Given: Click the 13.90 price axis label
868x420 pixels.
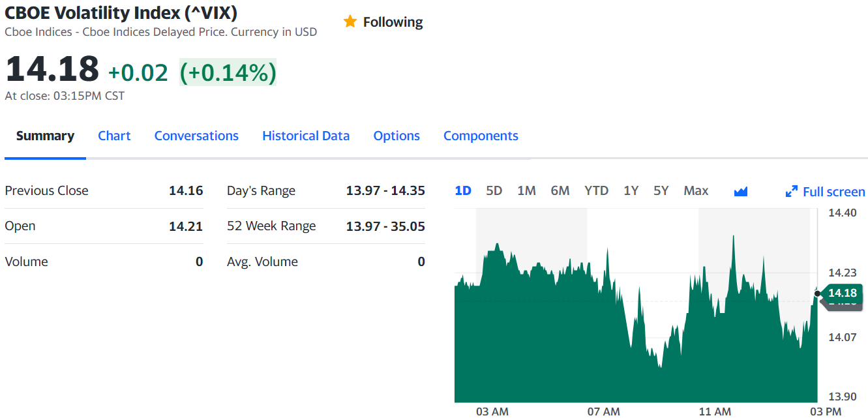Looking at the screenshot, I should point(843,397).
